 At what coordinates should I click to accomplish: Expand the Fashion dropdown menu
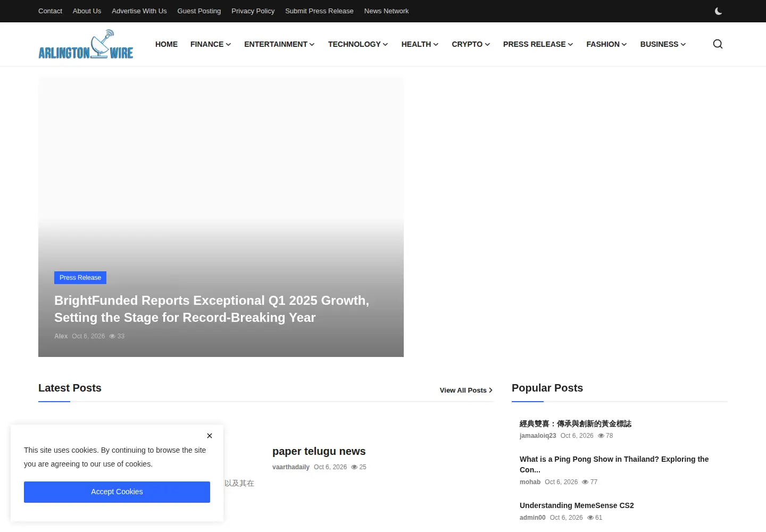point(606,44)
